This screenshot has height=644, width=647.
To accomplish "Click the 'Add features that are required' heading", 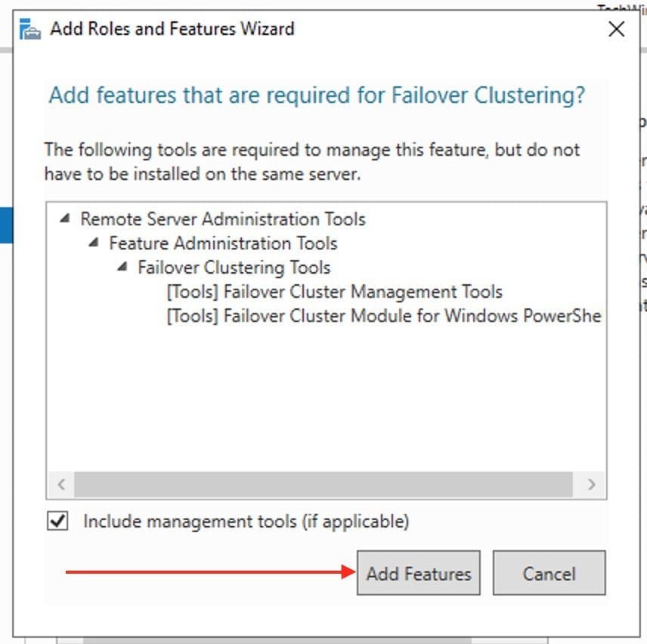I will [317, 96].
